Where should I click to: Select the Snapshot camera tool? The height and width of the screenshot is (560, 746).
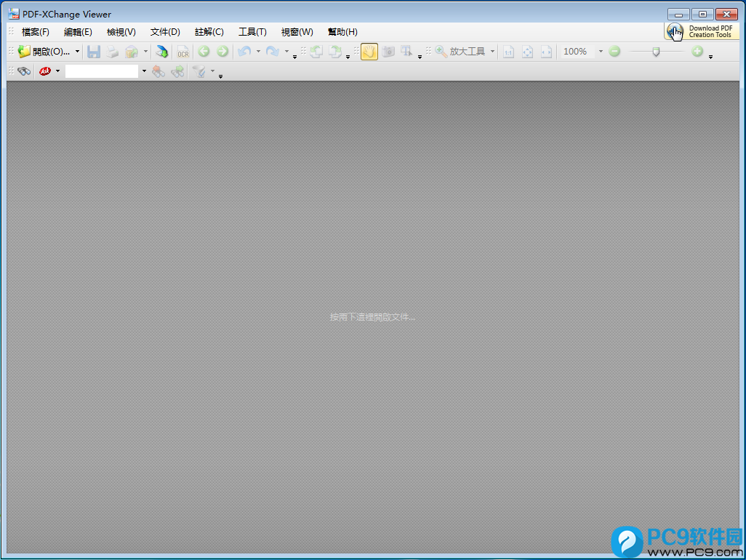388,52
